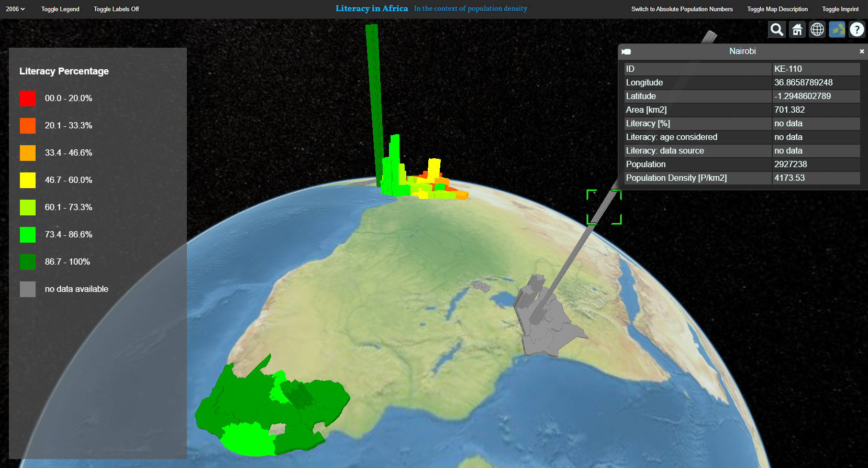Click the red 00.0 - 20.0% swatch
868x468 pixels.
28,99
